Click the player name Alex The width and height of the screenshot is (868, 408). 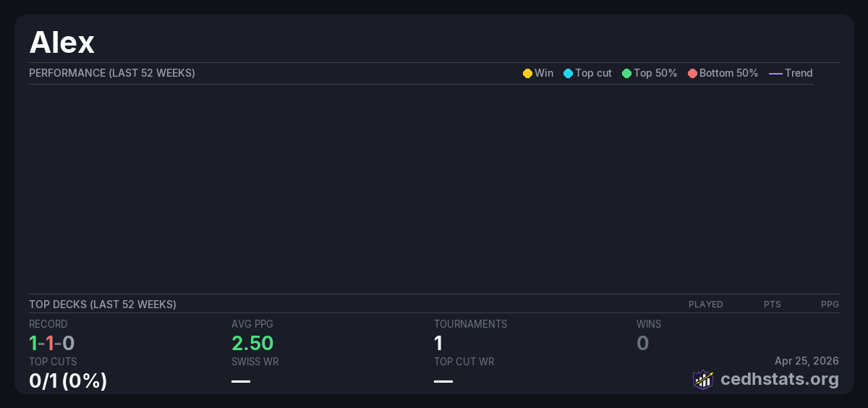click(62, 43)
